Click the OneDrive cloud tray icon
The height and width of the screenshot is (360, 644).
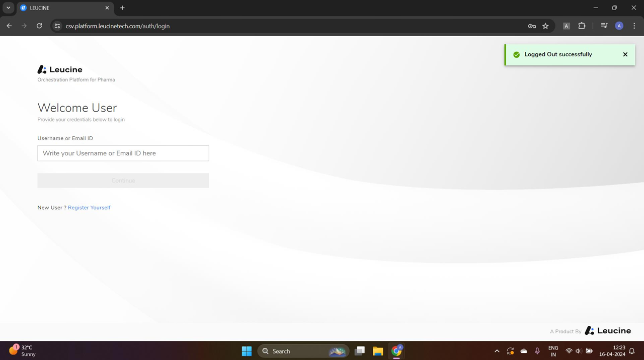524,351
